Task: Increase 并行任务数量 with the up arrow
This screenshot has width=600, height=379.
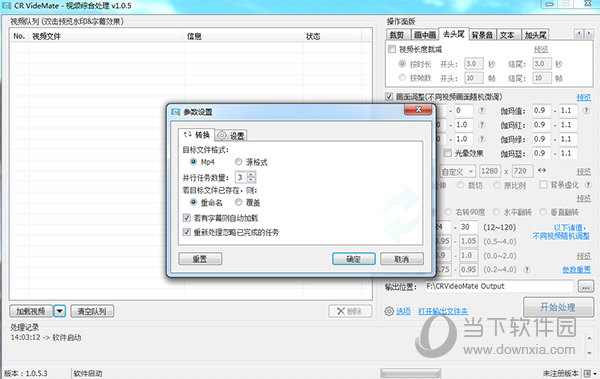Action: pos(251,175)
